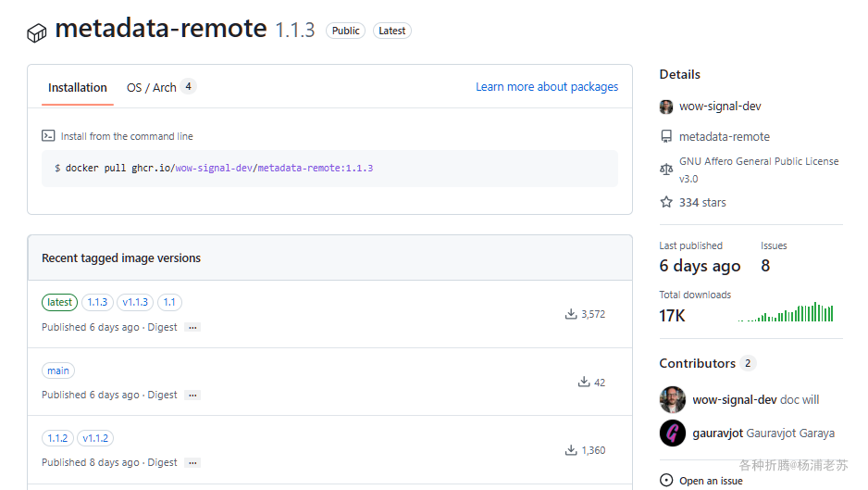Select the 17K total downloads value
The width and height of the screenshot is (868, 490).
pyautogui.click(x=672, y=315)
